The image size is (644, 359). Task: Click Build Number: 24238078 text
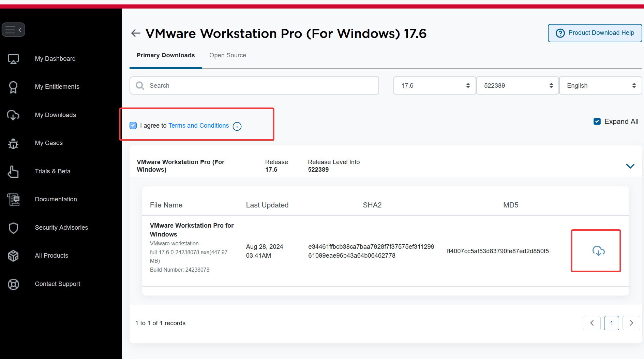tap(180, 270)
